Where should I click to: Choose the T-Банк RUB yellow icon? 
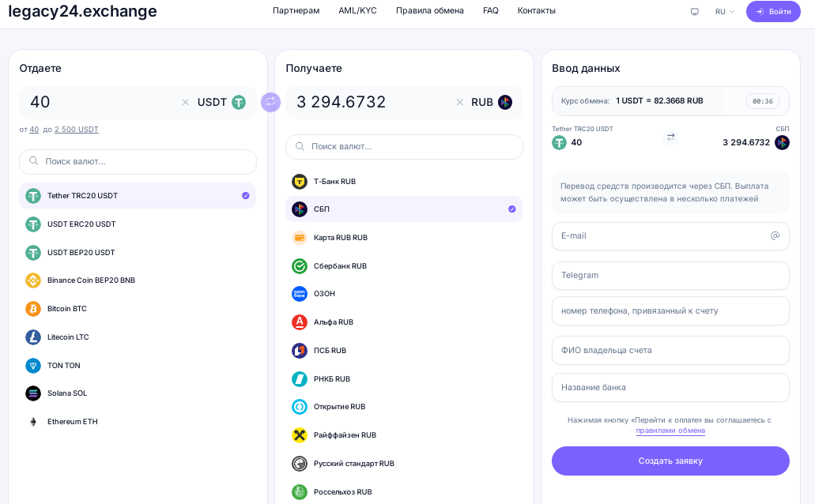(300, 182)
